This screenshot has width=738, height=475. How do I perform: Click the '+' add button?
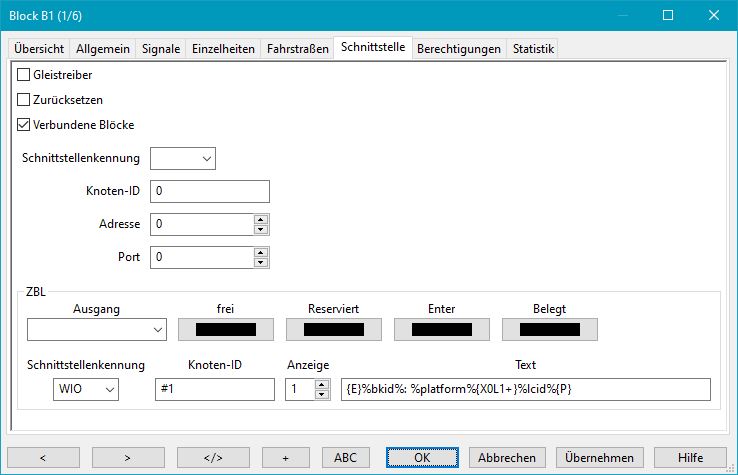click(x=286, y=457)
